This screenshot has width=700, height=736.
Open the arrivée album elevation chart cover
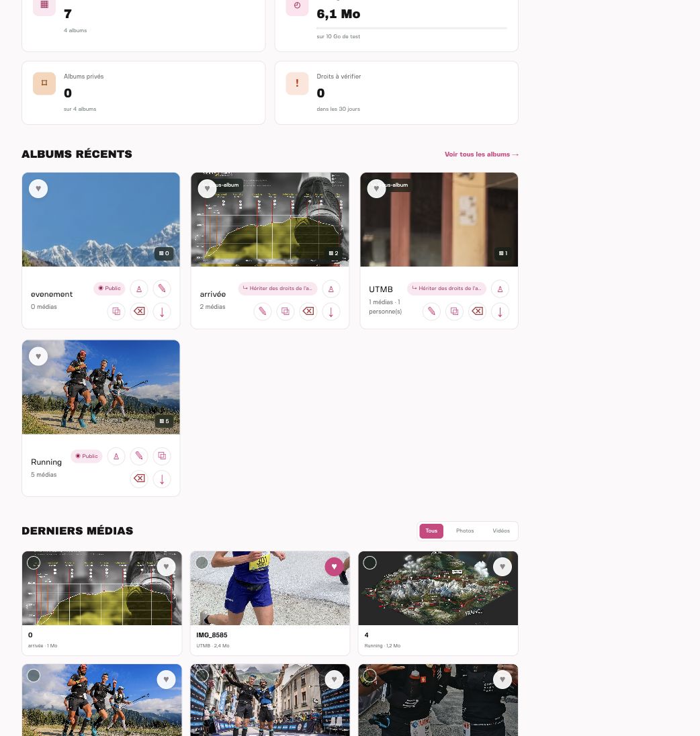coord(270,220)
